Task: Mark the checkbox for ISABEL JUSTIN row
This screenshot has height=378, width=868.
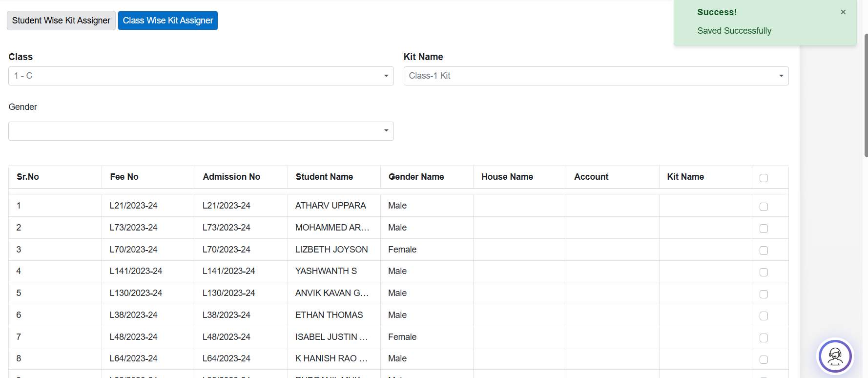Action: click(764, 338)
